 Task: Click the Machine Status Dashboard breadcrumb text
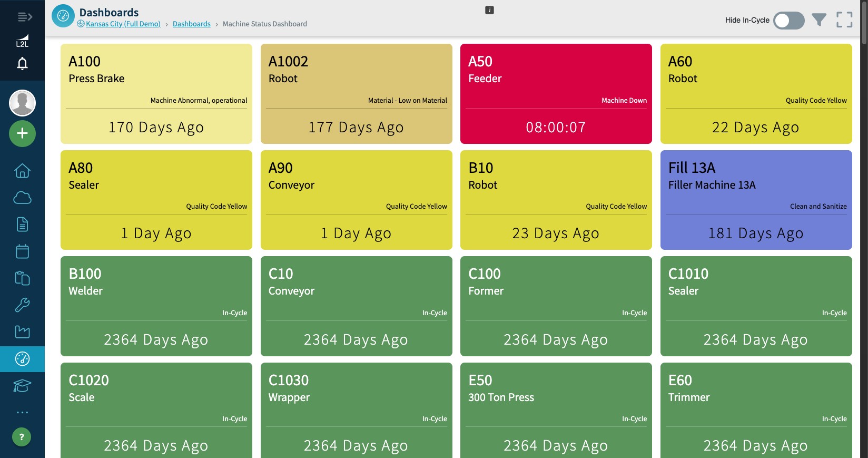[265, 24]
